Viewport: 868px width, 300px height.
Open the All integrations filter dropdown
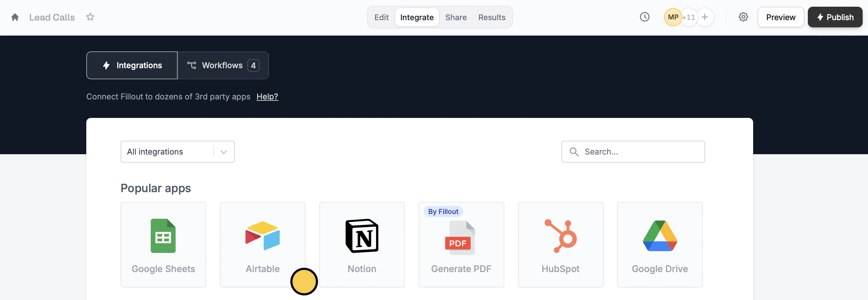[x=178, y=152]
